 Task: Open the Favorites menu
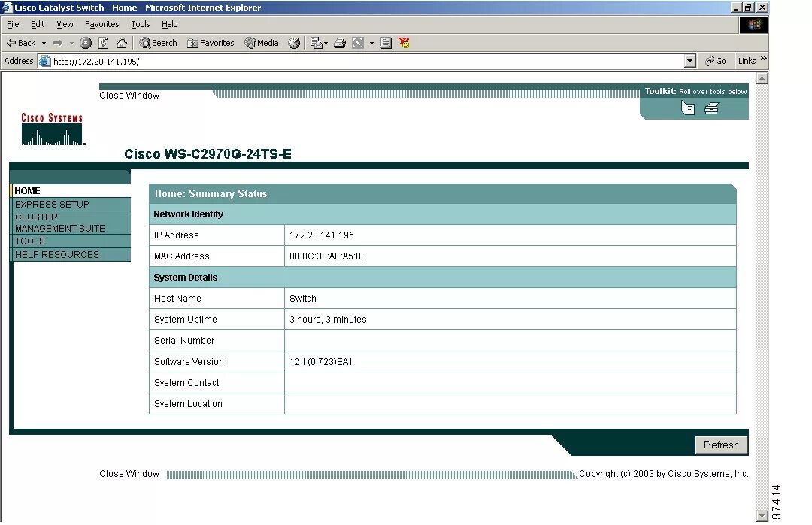point(102,24)
